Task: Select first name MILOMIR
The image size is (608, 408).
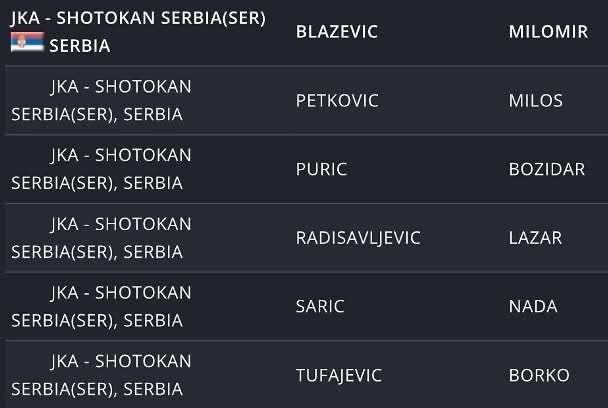Action: tap(548, 32)
